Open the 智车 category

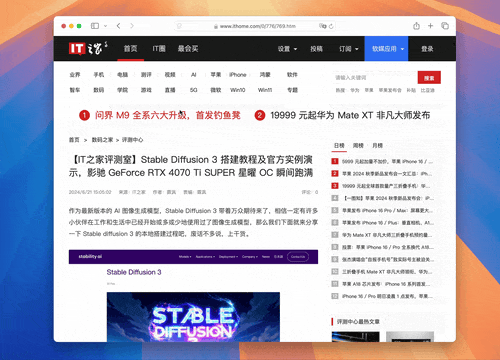75,90
